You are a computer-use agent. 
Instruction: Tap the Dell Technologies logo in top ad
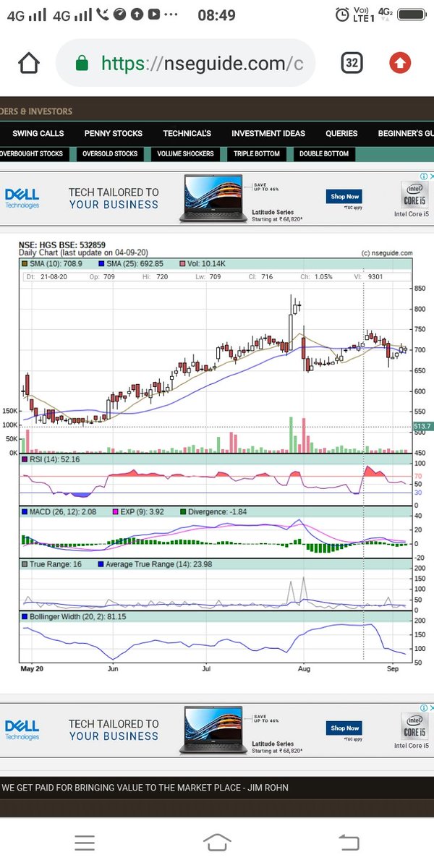22,198
